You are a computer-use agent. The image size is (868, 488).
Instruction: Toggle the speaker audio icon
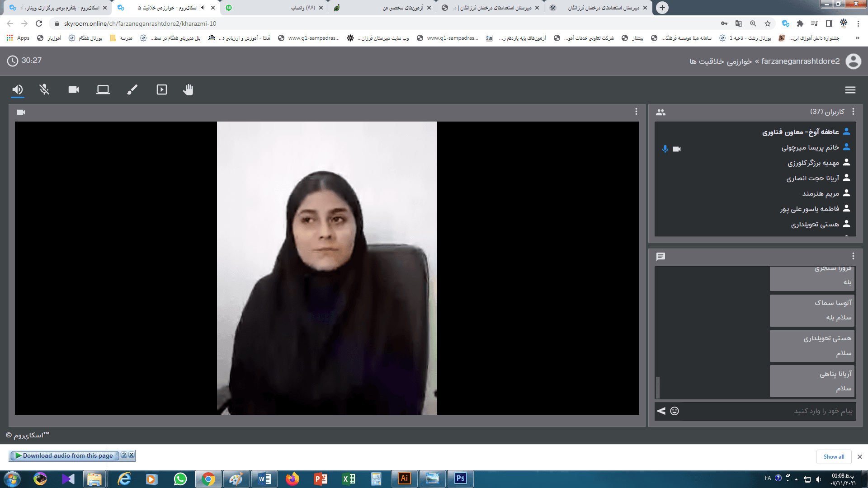[17, 89]
